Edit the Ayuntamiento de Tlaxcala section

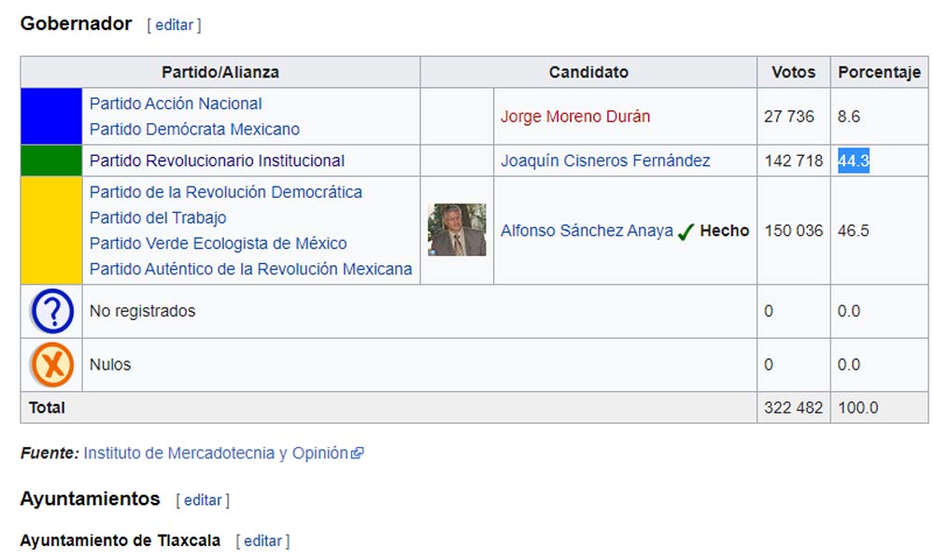(262, 541)
